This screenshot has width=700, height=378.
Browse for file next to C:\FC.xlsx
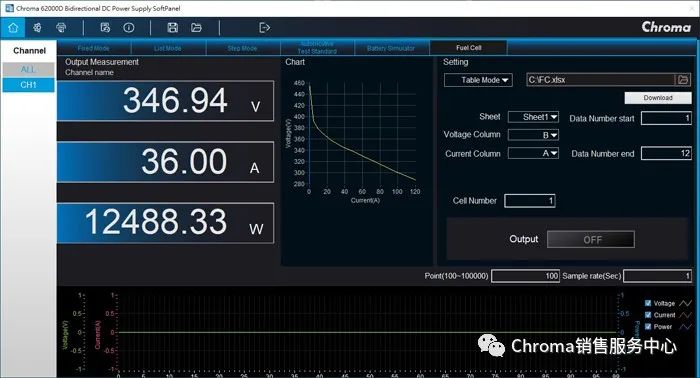point(683,80)
